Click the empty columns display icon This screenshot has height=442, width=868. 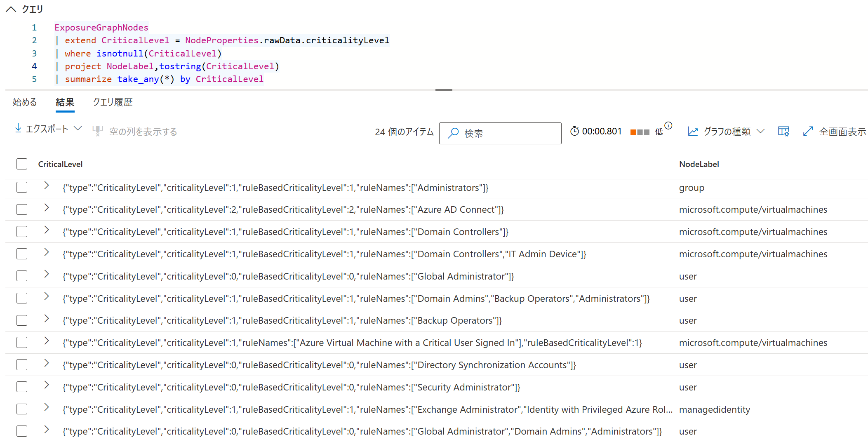tap(98, 131)
